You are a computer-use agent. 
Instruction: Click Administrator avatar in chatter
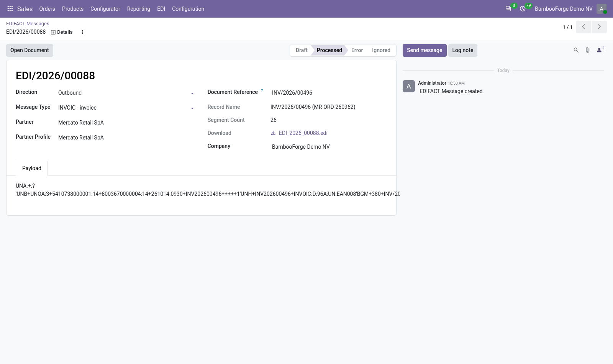pos(409,86)
